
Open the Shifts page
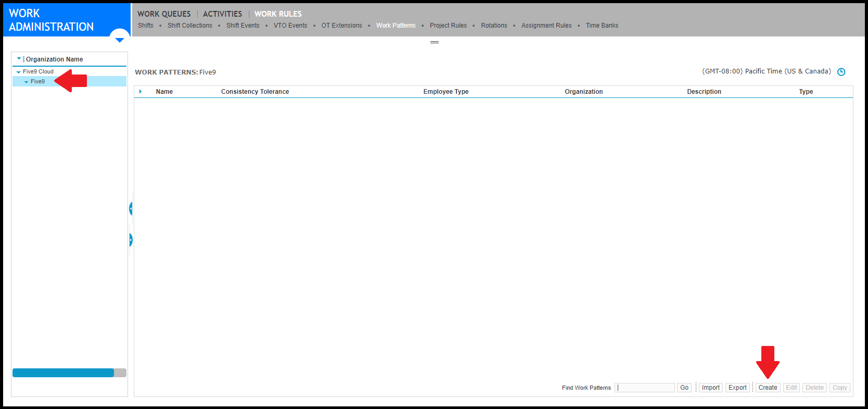tap(146, 26)
